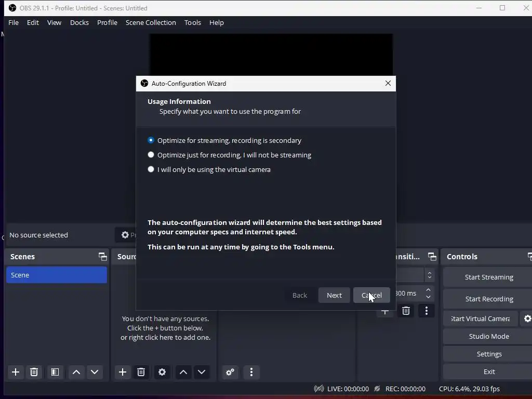Click the 300 ms duration field
Image resolution: width=532 pixels, height=399 pixels.
(409, 293)
